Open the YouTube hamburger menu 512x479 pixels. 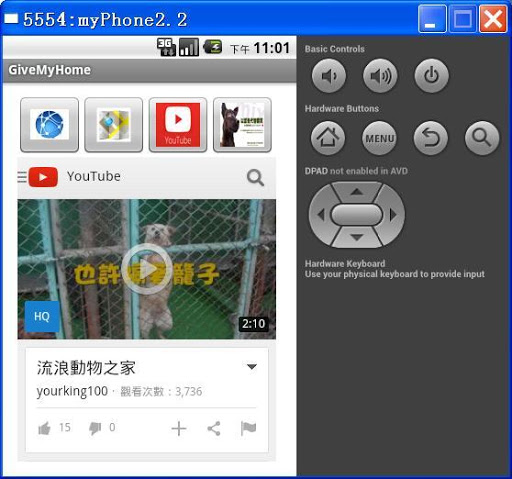tap(22, 177)
